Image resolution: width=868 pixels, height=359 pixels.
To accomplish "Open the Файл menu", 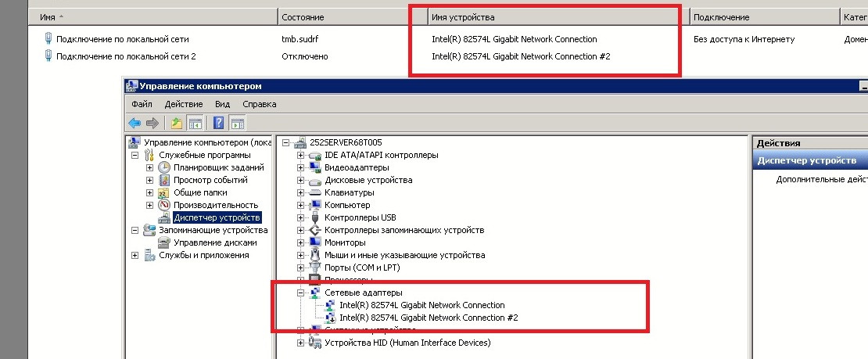I will 142,104.
